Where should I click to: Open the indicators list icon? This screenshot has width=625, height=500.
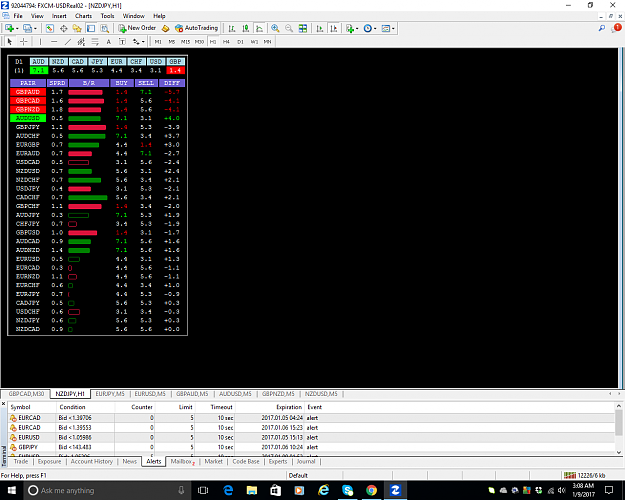tap(350, 28)
